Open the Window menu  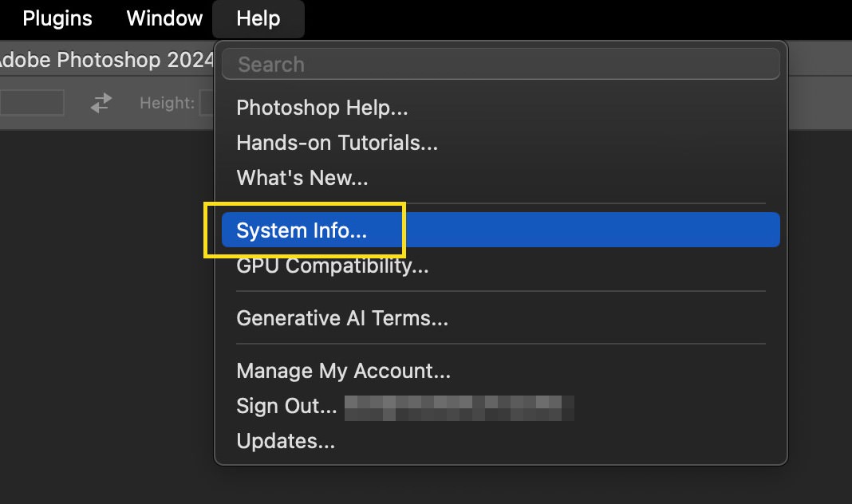click(164, 18)
